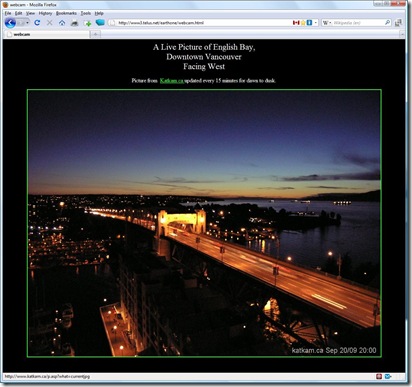Open the back/forward history dropdown arrow
Screen dimensions: 412x387
27,23
